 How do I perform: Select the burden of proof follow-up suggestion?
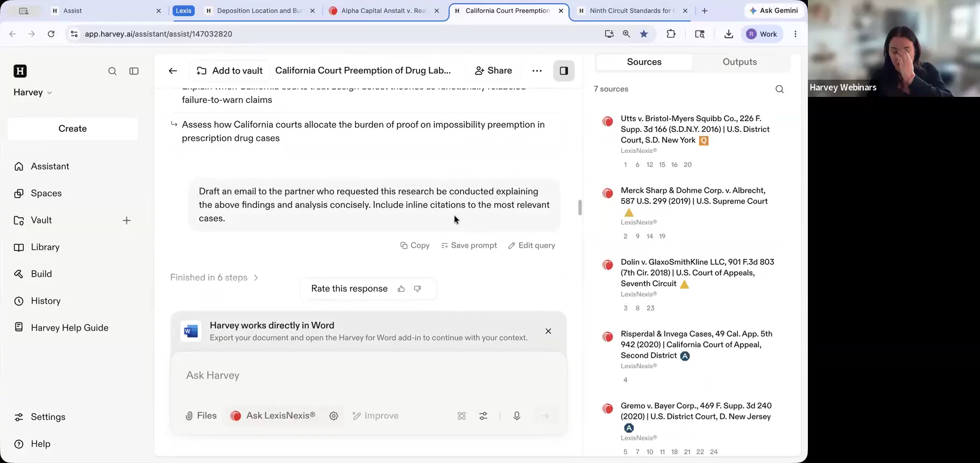[363, 131]
